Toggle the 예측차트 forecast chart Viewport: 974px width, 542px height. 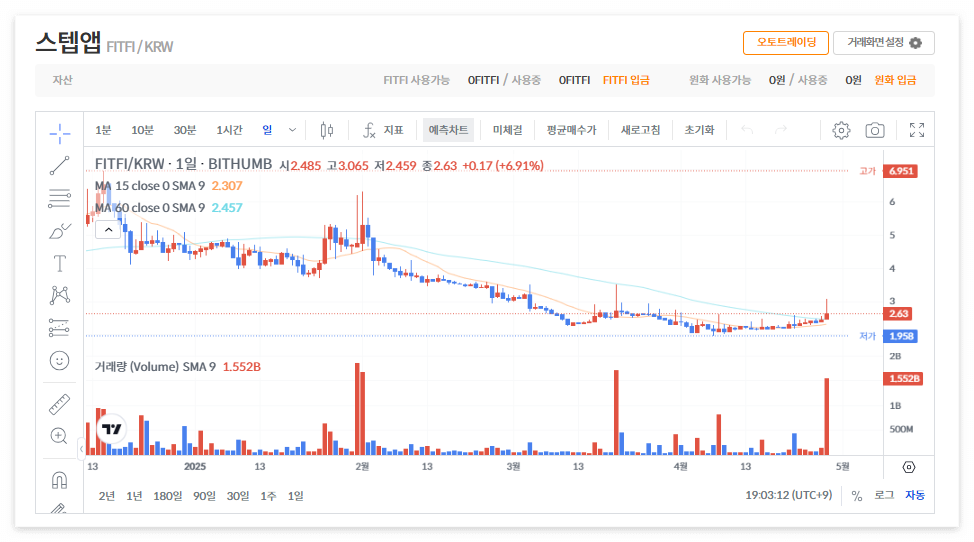click(448, 130)
